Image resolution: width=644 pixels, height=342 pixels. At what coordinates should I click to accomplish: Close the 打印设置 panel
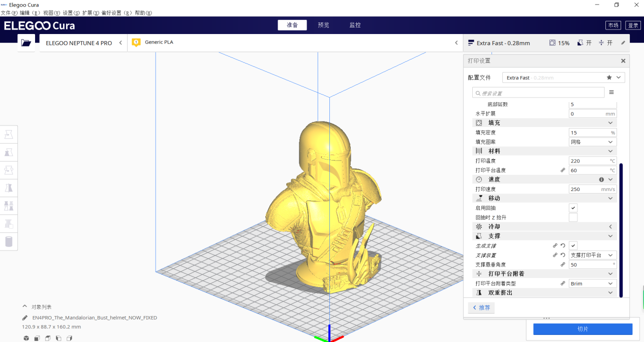(x=623, y=60)
